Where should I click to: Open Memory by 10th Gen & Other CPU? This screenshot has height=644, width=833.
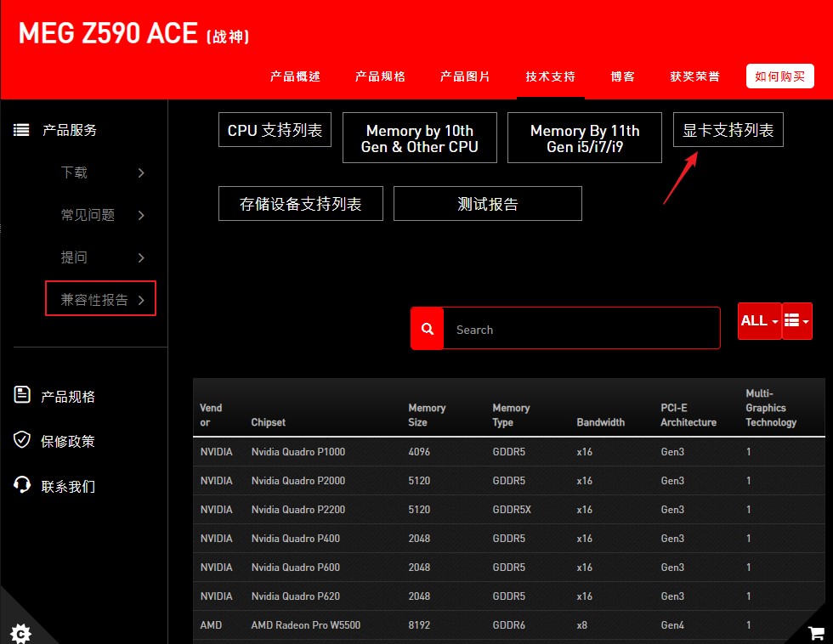click(420, 138)
